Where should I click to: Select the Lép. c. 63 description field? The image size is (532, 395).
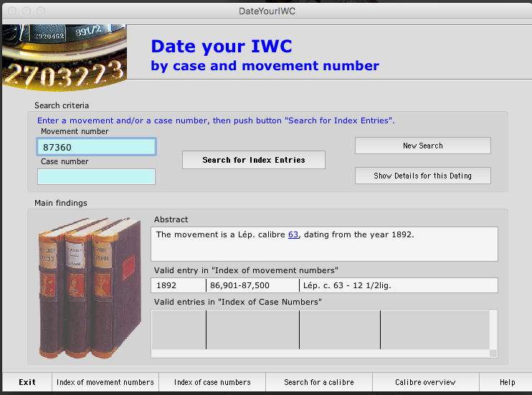tap(398, 285)
